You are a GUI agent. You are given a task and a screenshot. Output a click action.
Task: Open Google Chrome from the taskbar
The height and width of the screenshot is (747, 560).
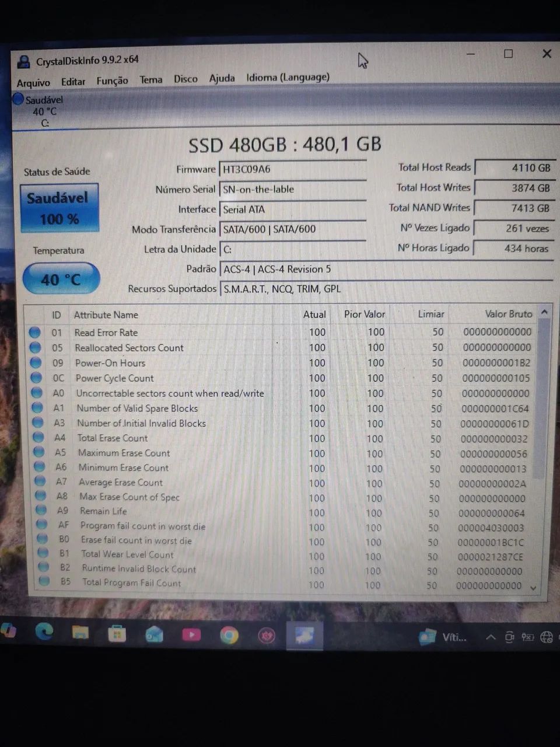point(229,635)
